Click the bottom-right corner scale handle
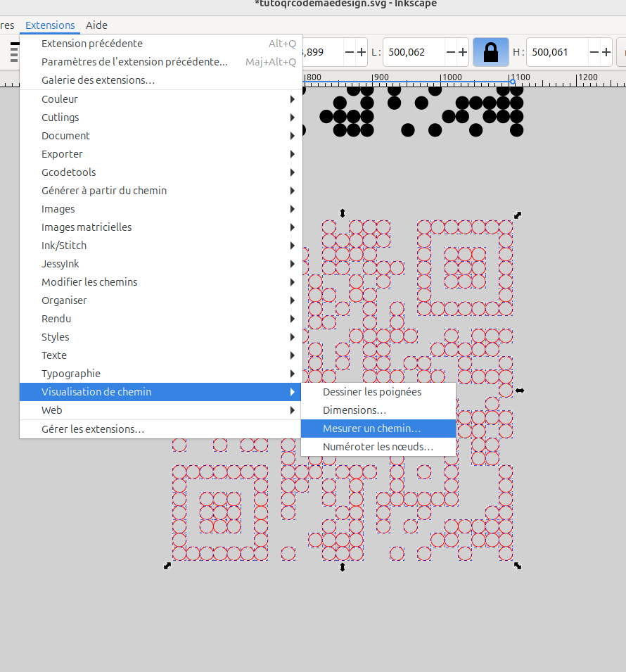This screenshot has width=626, height=672. click(518, 565)
